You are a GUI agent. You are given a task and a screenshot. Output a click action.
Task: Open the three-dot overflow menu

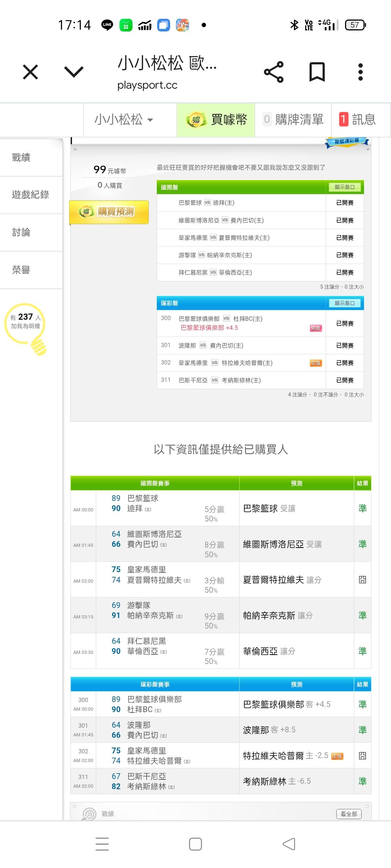tap(360, 72)
